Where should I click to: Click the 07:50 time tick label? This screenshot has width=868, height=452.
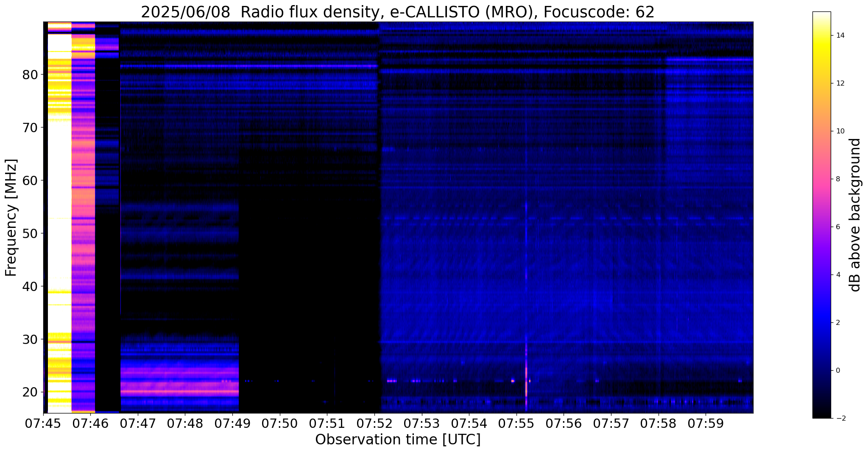280,424
